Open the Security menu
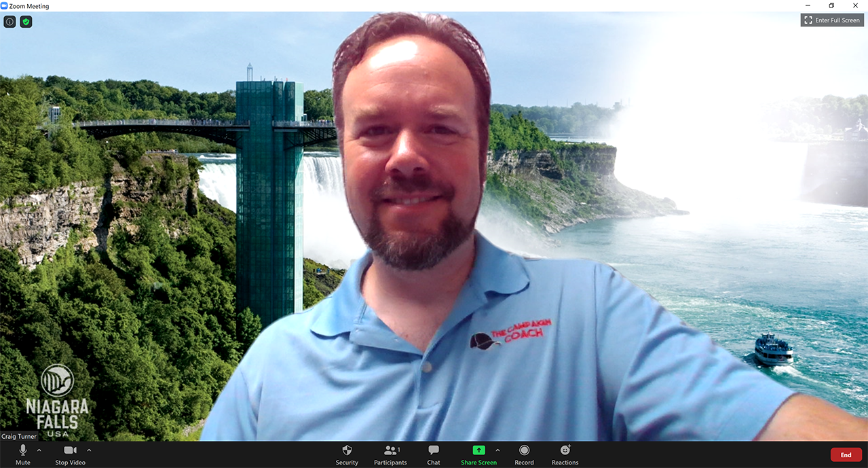 coord(347,454)
